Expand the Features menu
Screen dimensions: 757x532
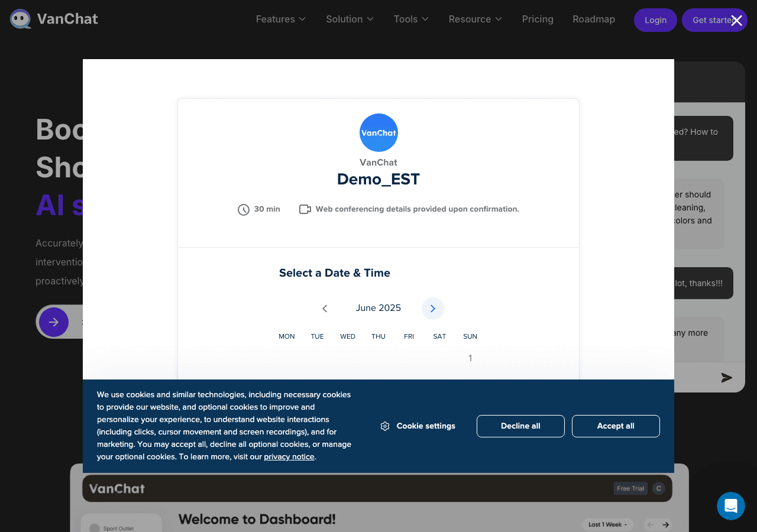280,20
